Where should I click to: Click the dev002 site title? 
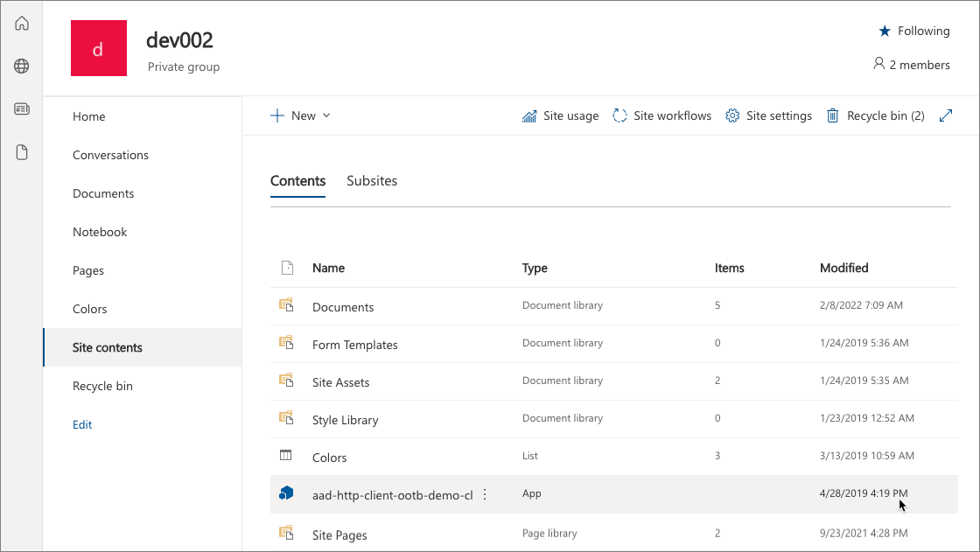[x=179, y=40]
